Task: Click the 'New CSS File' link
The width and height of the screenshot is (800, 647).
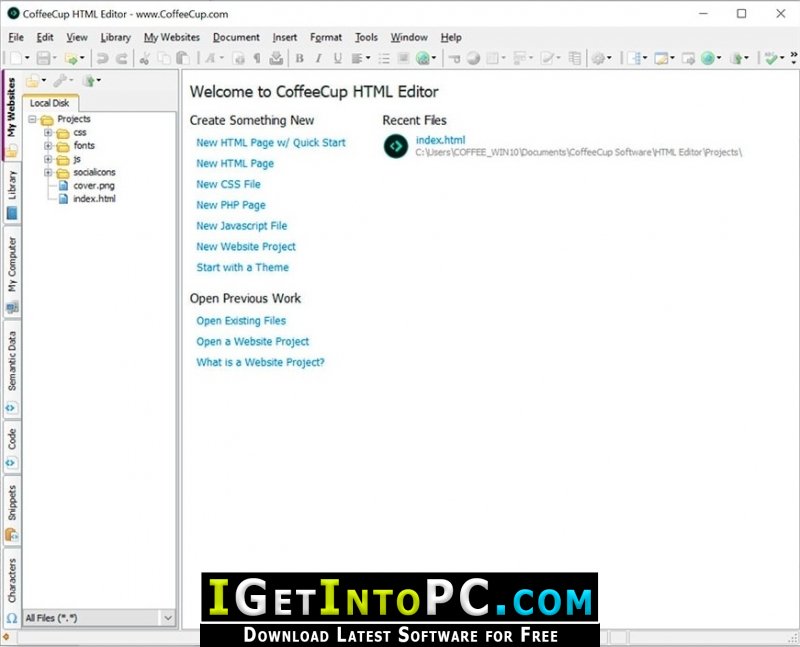Action: tap(229, 184)
